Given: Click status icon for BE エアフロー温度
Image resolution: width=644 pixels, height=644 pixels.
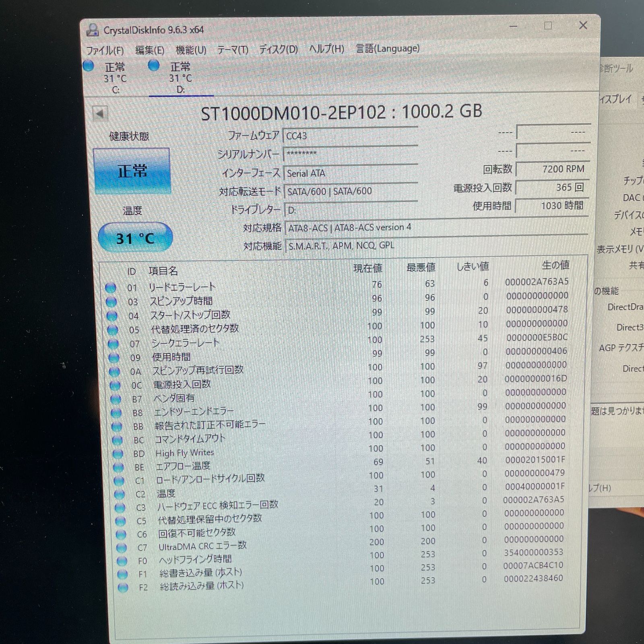Looking at the screenshot, I should coord(118,467).
